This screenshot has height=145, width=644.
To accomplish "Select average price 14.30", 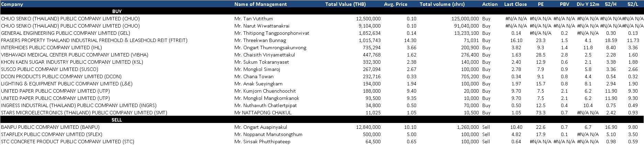I will (x=411, y=40).
